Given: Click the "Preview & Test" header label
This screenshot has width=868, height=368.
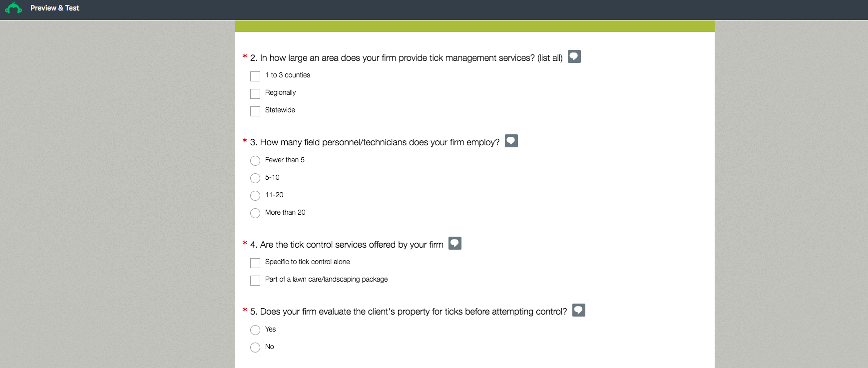Looking at the screenshot, I should point(55,8).
